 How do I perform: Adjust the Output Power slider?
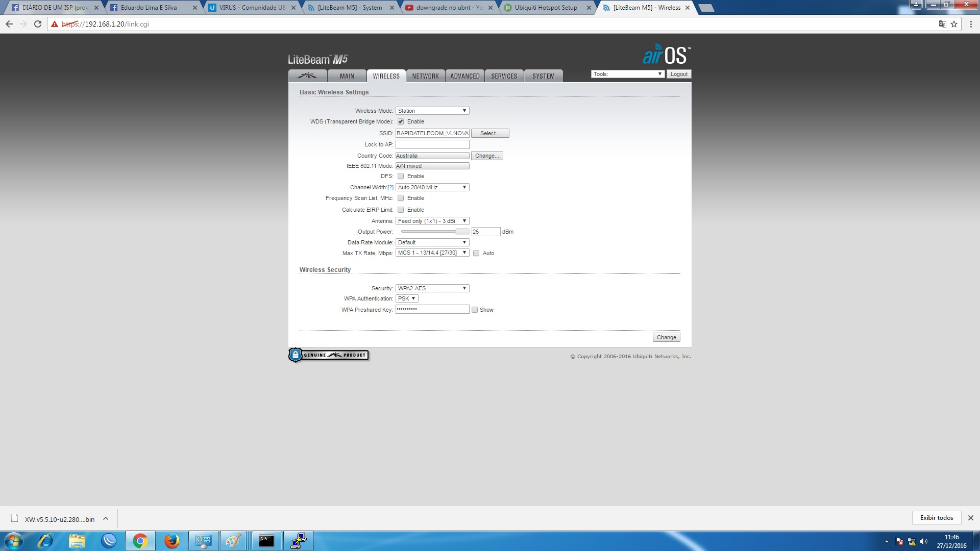point(461,232)
